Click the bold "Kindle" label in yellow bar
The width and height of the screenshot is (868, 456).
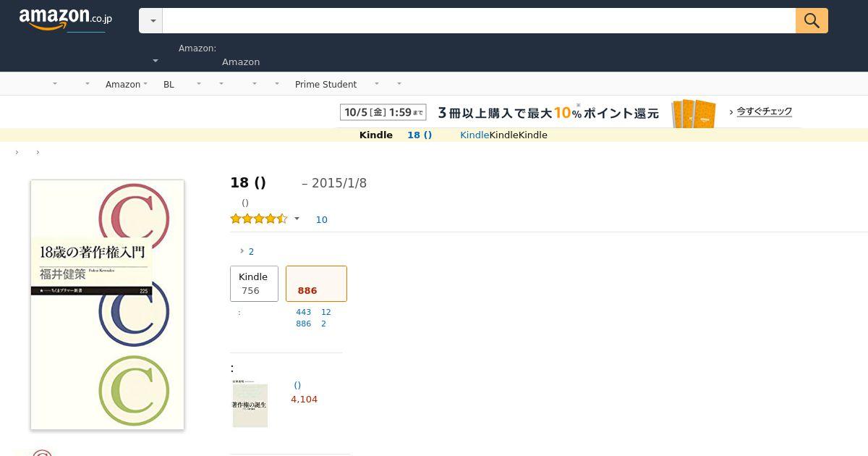376,135
